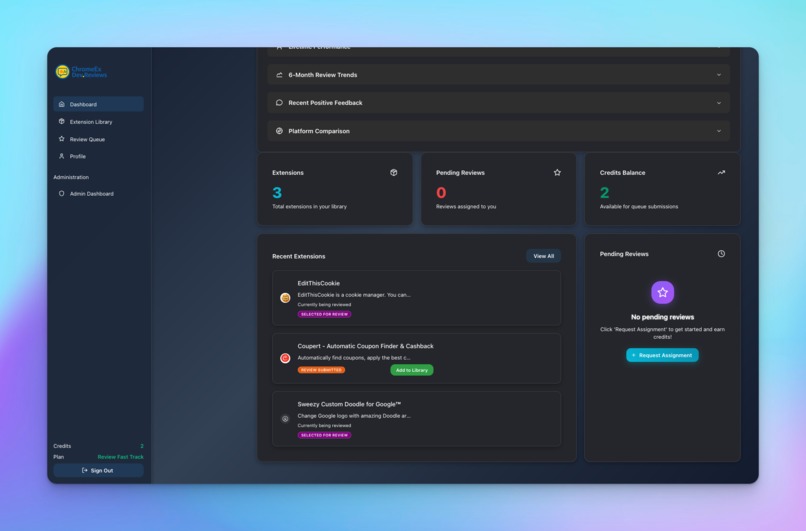The image size is (806, 531).
Task: Click the EditThisCookie extension icon
Action: [x=285, y=298]
